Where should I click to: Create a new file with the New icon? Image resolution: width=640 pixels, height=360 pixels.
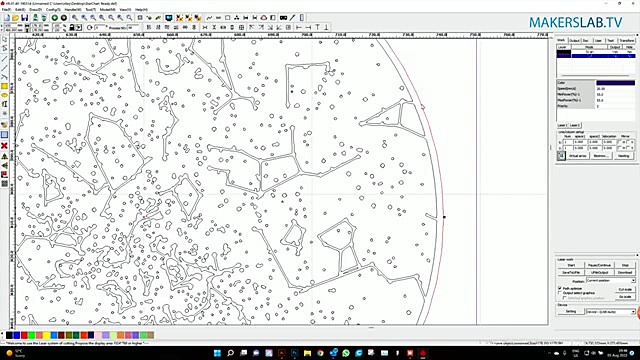point(7,18)
